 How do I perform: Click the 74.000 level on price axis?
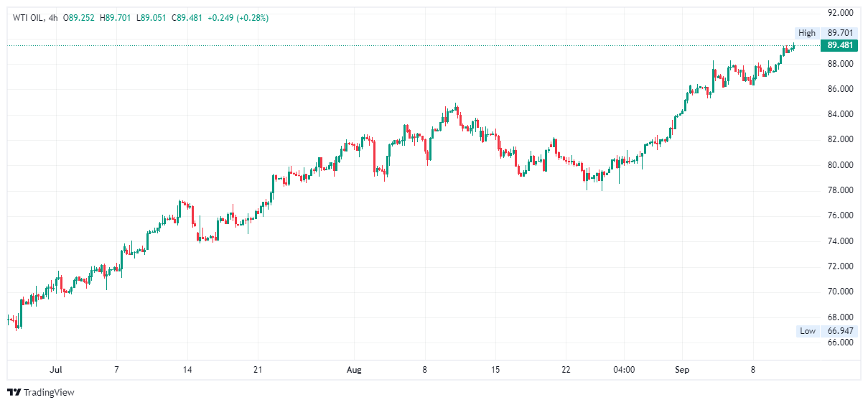pos(840,241)
